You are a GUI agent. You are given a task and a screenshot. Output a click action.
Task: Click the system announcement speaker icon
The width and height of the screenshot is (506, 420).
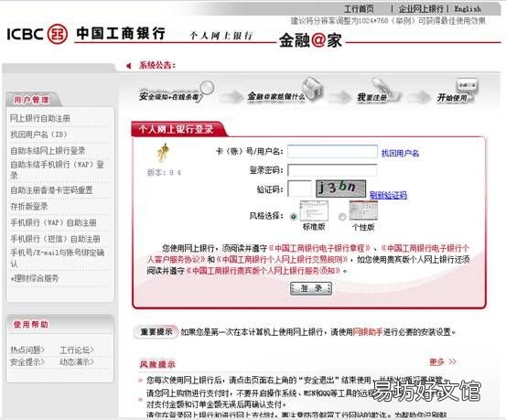click(129, 66)
